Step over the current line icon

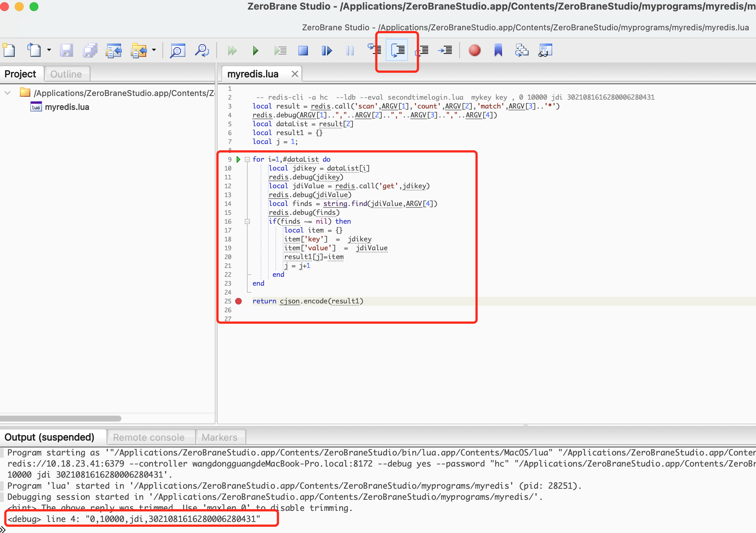click(397, 50)
